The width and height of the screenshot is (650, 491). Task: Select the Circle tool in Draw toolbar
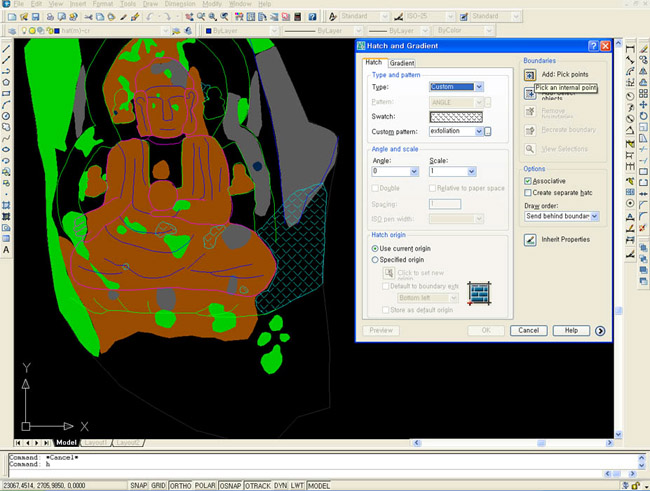(6, 116)
